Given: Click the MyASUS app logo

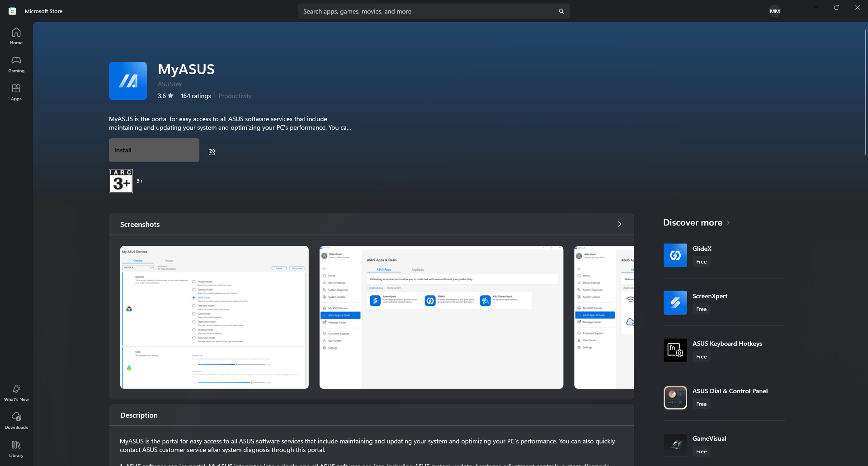Looking at the screenshot, I should point(128,81).
